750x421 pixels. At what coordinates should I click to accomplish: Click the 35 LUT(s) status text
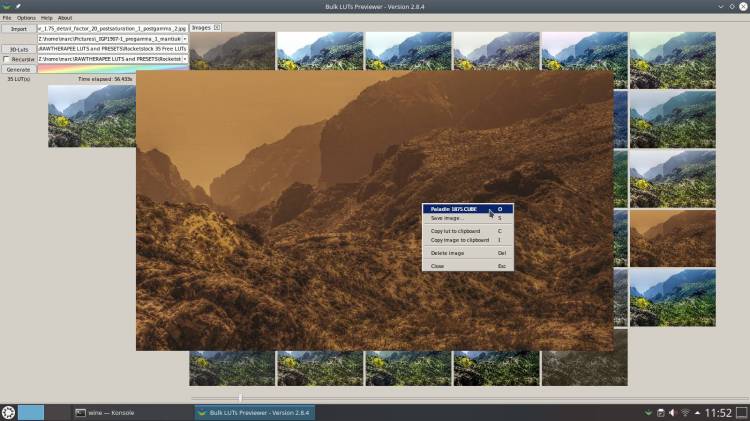(x=19, y=79)
